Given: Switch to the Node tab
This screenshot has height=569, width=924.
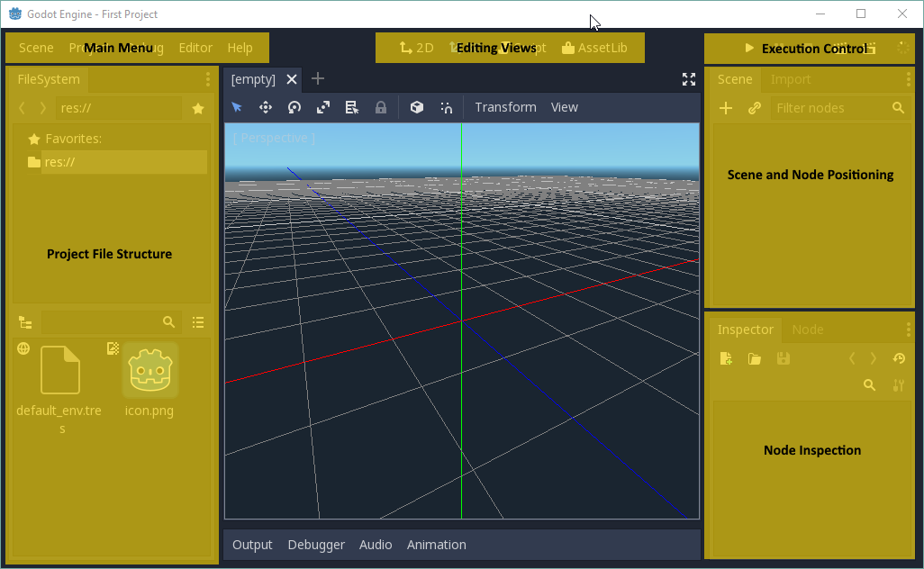Looking at the screenshot, I should coord(807,330).
